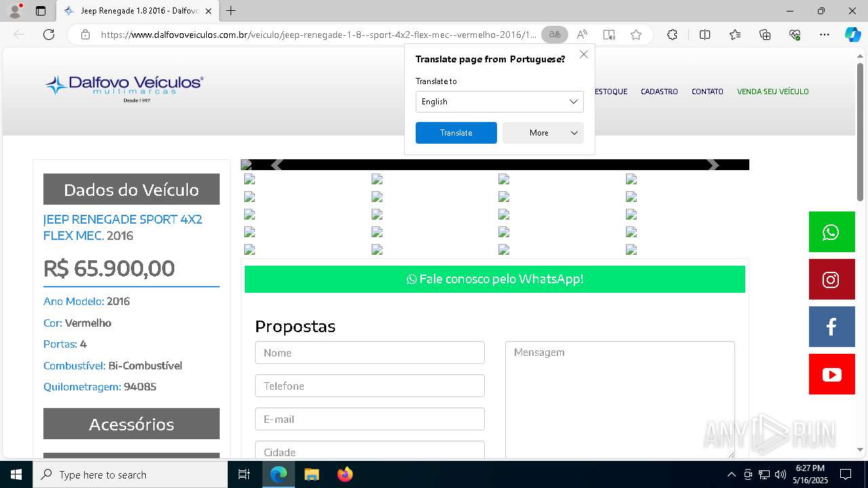Launch Firefox from taskbar
The image size is (868, 488).
click(344, 474)
